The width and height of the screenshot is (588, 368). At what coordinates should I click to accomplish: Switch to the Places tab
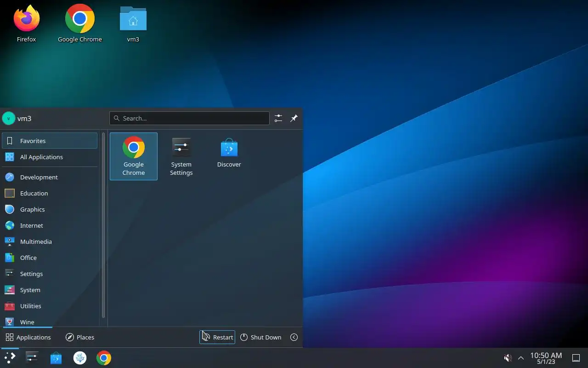pyautogui.click(x=80, y=337)
